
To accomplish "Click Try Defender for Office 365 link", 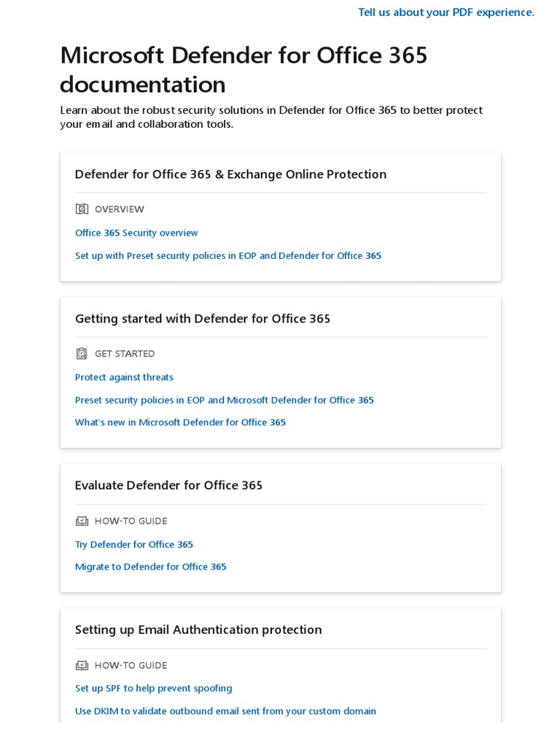I will 134,544.
